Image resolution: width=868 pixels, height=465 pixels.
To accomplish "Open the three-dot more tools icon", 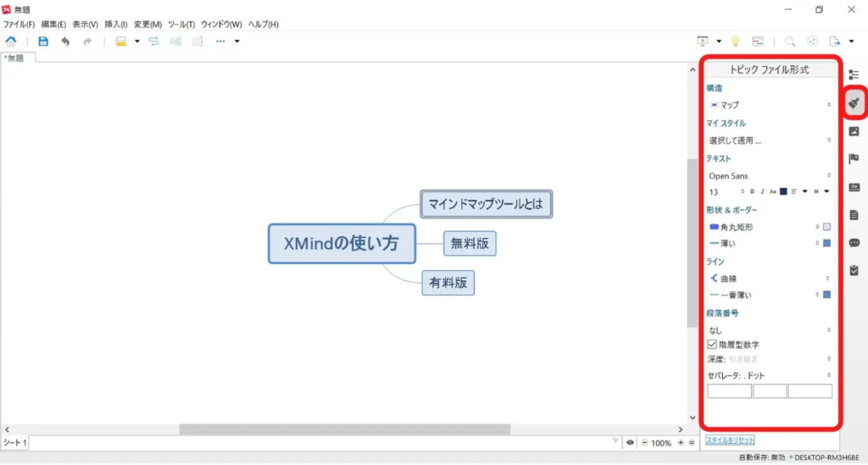I will (x=220, y=42).
